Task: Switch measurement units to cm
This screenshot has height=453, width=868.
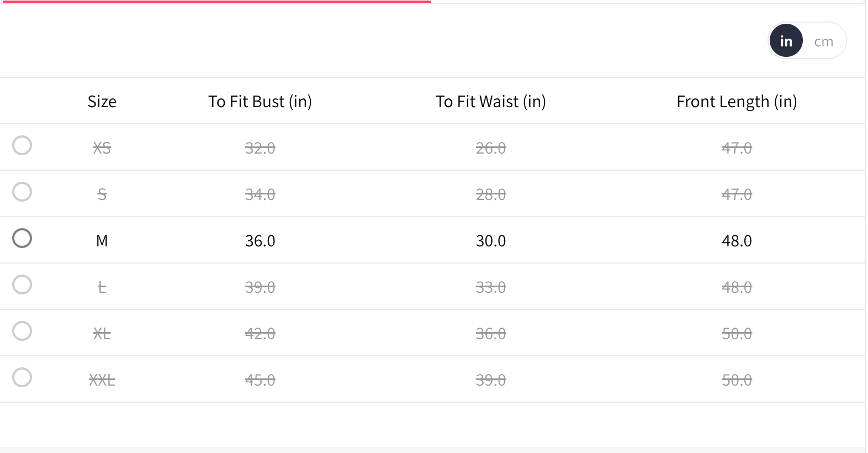Action: pos(823,41)
